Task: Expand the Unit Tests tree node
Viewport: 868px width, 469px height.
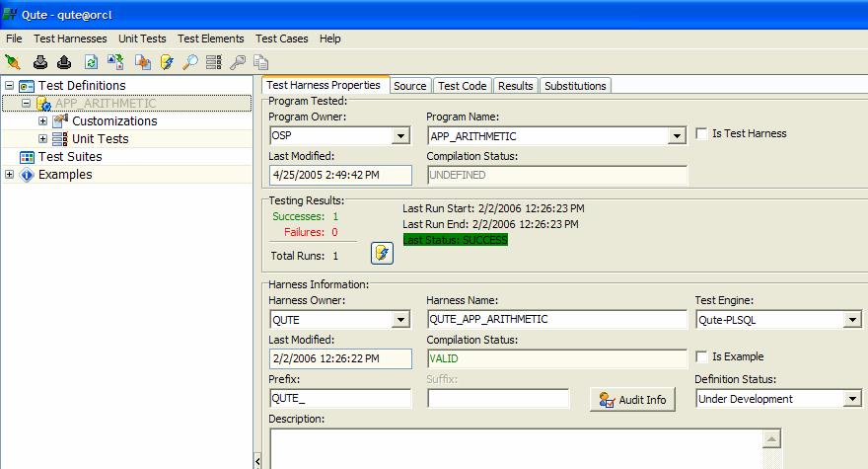Action: click(x=42, y=139)
